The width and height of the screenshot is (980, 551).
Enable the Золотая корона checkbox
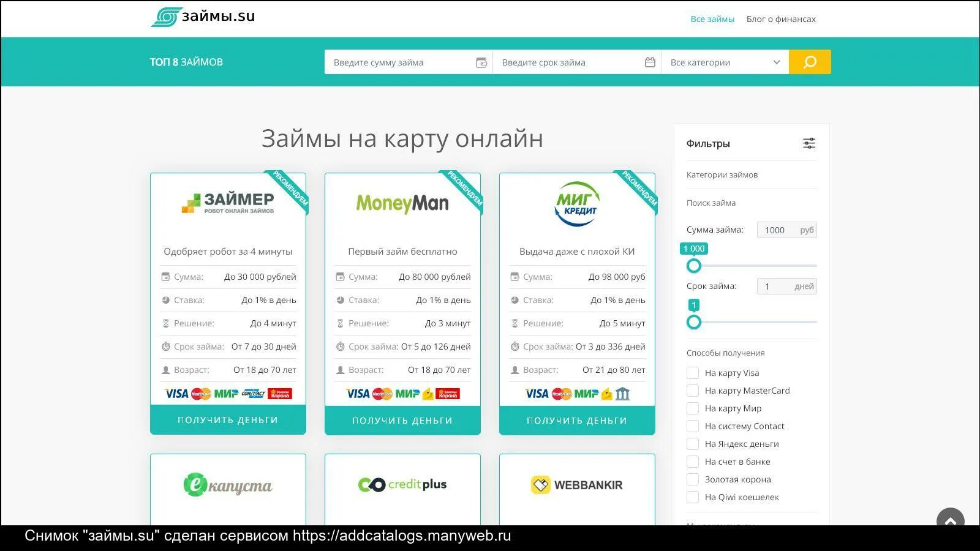pos(693,479)
